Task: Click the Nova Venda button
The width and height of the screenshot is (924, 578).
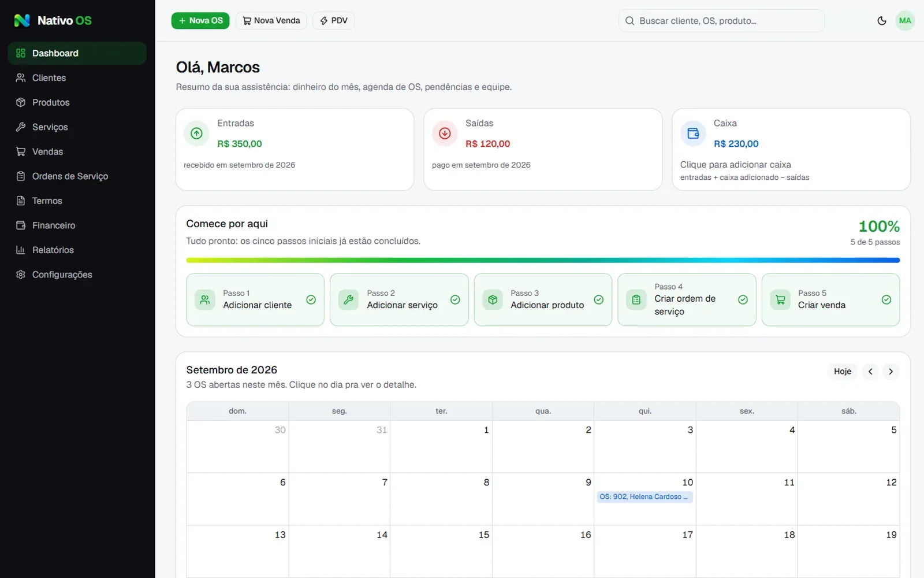Action: pyautogui.click(x=271, y=21)
